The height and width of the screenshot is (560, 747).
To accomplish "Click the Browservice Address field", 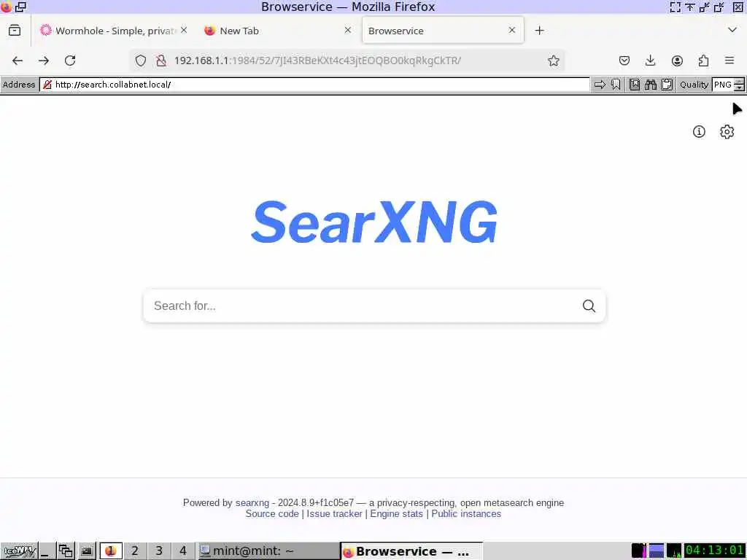I will [314, 85].
